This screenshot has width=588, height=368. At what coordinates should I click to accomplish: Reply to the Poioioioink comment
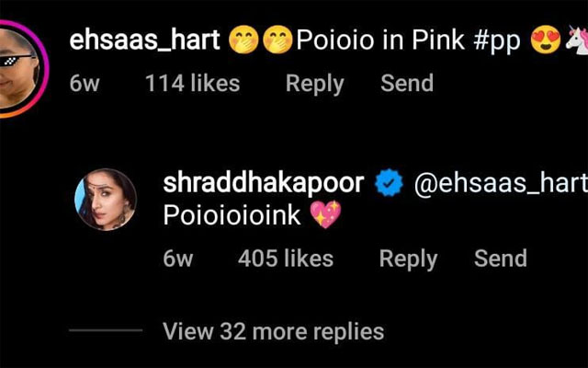tap(408, 259)
